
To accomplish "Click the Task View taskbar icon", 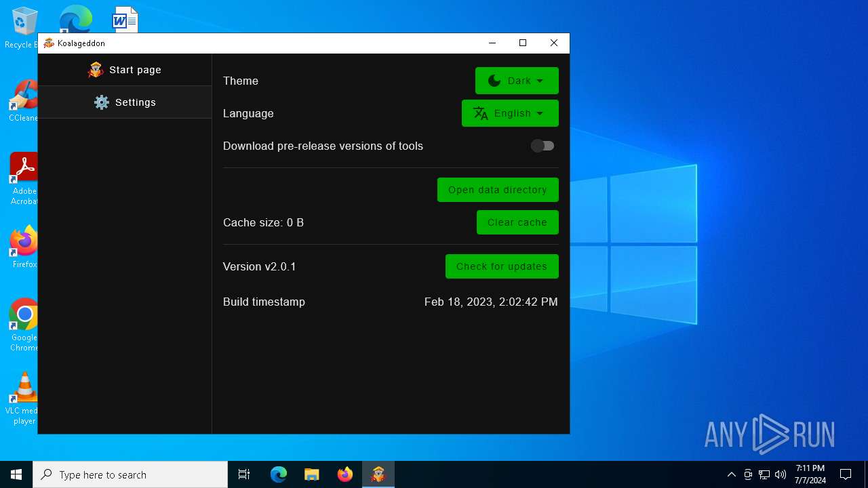I will pyautogui.click(x=244, y=474).
